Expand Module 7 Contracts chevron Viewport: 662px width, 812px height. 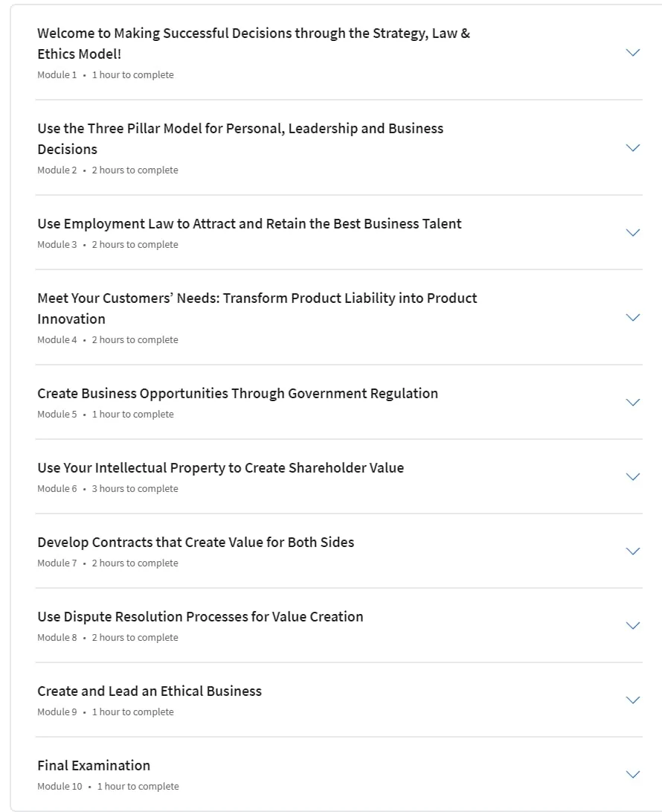point(632,551)
